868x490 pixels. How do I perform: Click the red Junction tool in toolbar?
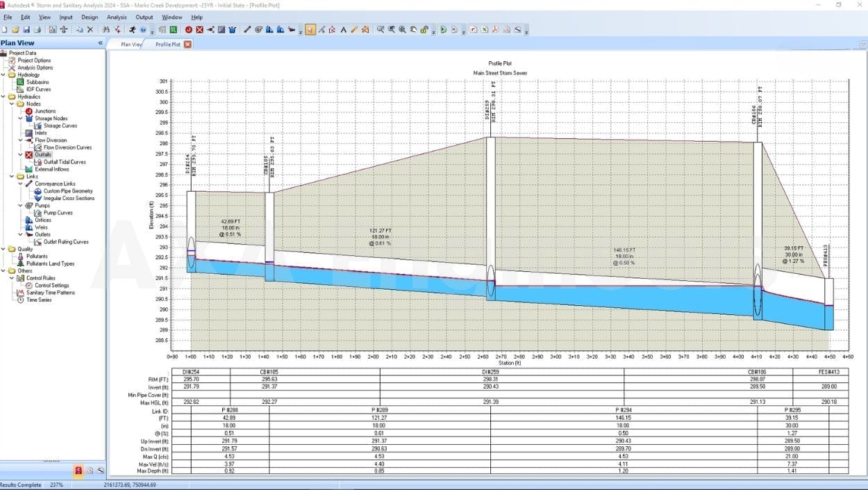[x=189, y=30]
